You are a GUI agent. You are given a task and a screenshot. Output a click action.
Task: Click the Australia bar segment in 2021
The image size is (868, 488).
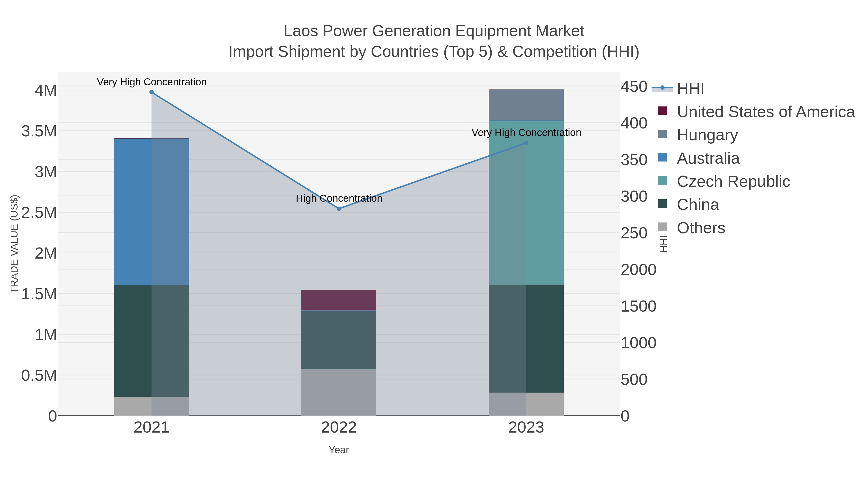152,212
